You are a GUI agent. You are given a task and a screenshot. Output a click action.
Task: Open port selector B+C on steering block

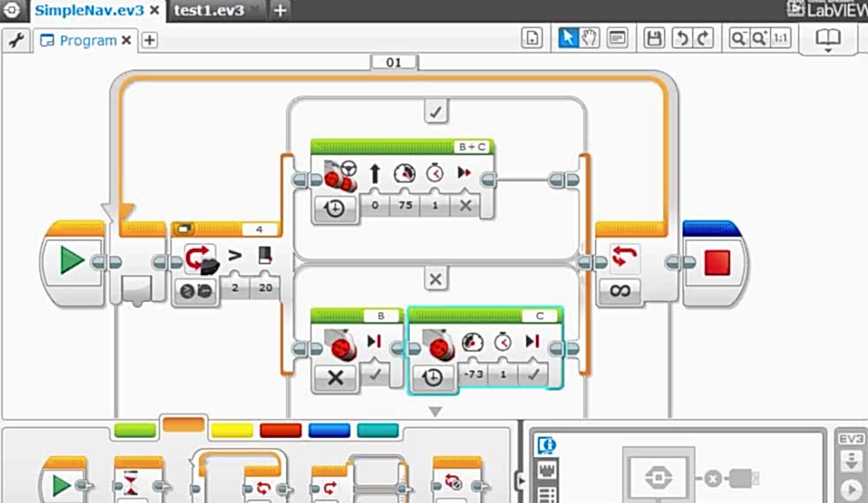pyautogui.click(x=471, y=146)
